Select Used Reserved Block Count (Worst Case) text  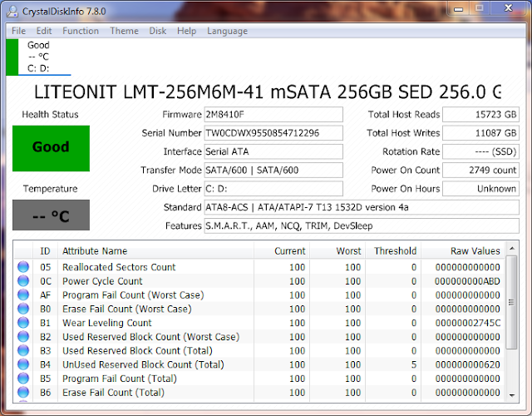151,337
